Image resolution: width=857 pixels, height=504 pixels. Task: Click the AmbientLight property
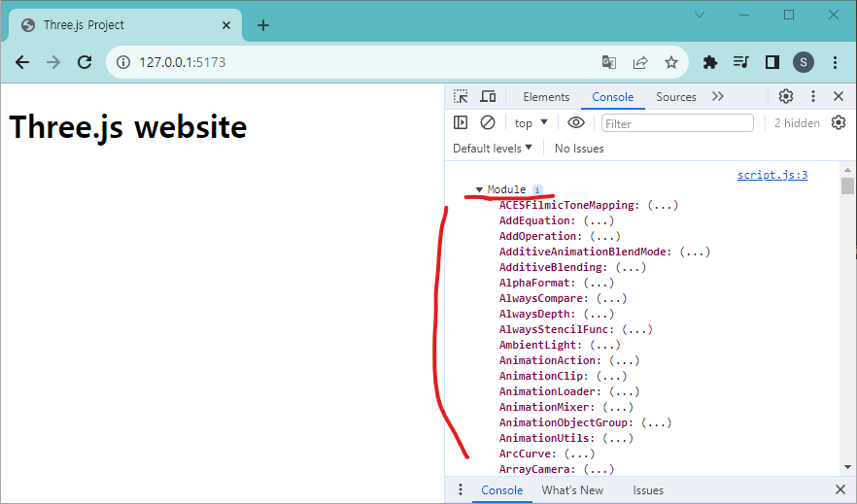tap(540, 345)
